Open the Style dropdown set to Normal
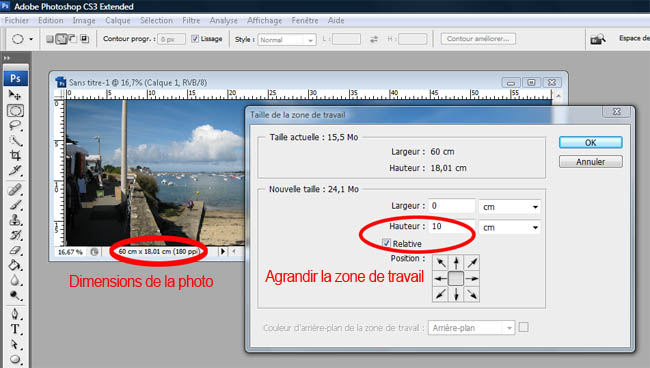Screen dimensions: 650x368 (x=287, y=40)
